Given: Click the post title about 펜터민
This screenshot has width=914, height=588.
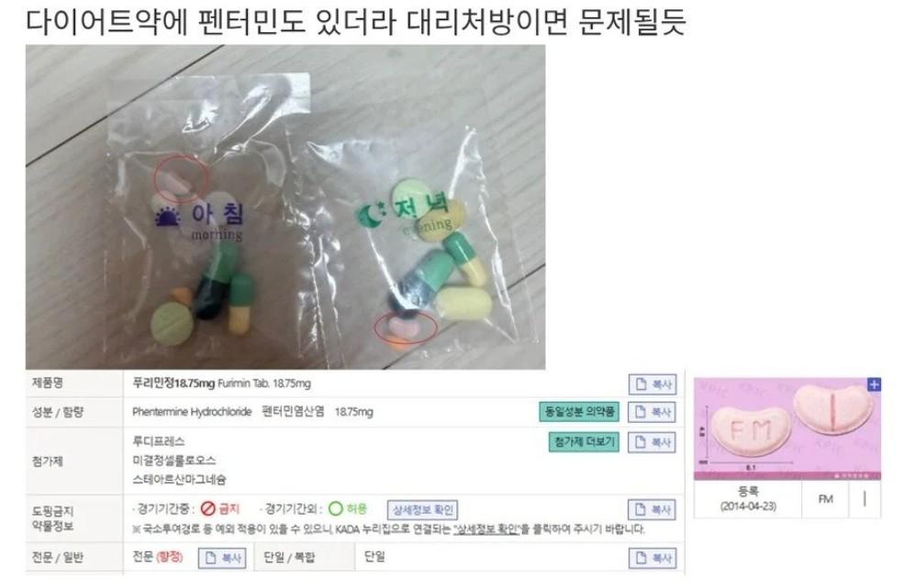Looking at the screenshot, I should pos(355,21).
